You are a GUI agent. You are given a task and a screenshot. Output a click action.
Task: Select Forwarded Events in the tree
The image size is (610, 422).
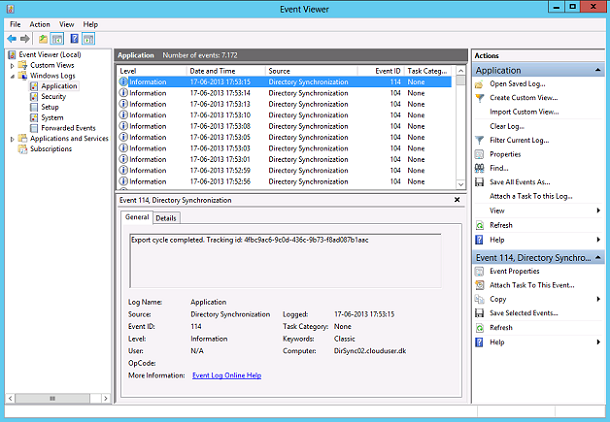[68, 128]
